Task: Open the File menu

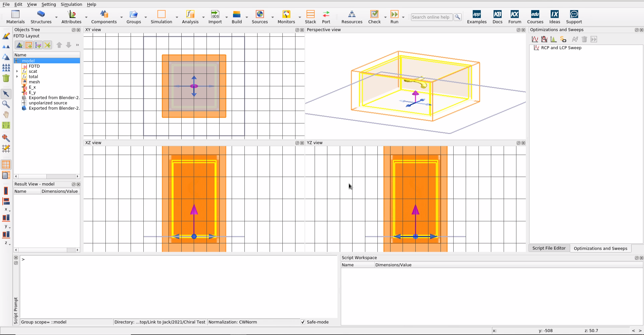Action: (x=6, y=4)
